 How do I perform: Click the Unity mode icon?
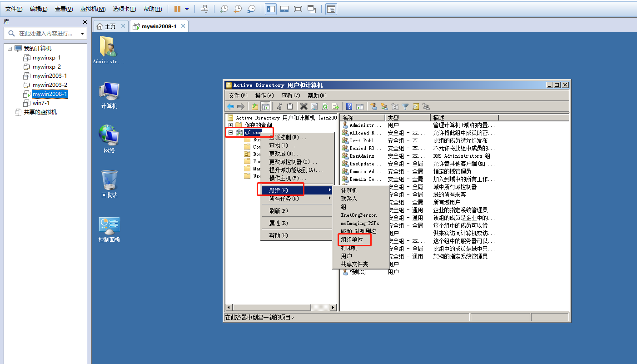312,9
